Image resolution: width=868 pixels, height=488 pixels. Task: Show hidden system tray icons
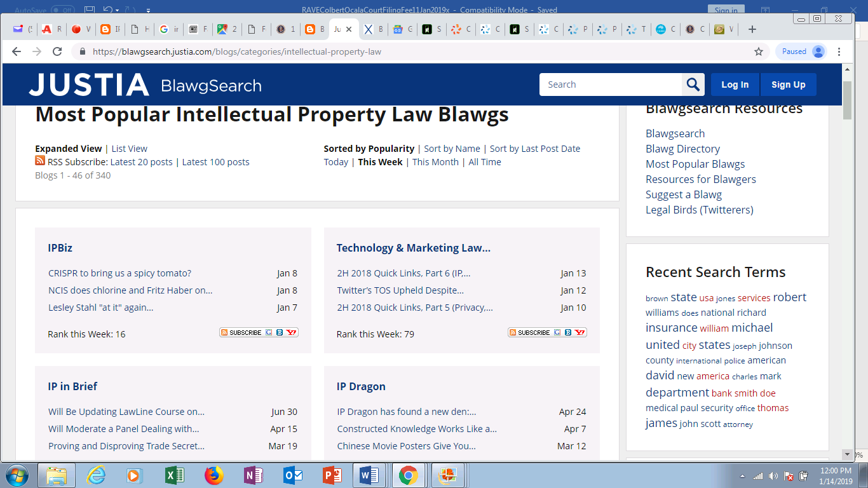(x=743, y=476)
